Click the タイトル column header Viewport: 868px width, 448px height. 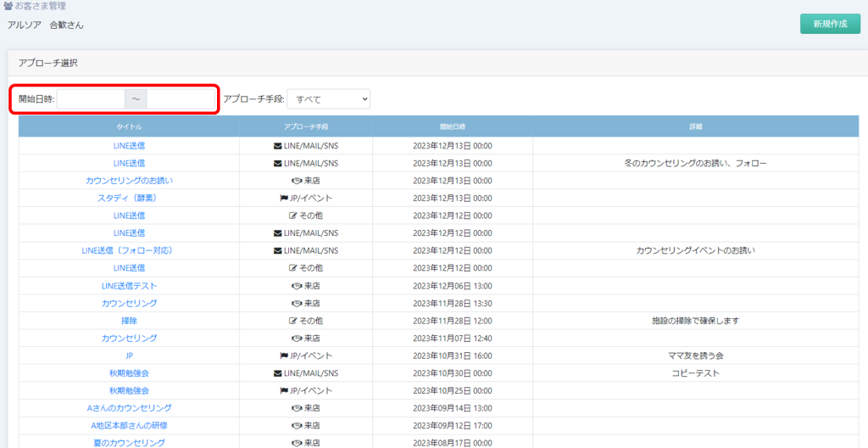129,126
